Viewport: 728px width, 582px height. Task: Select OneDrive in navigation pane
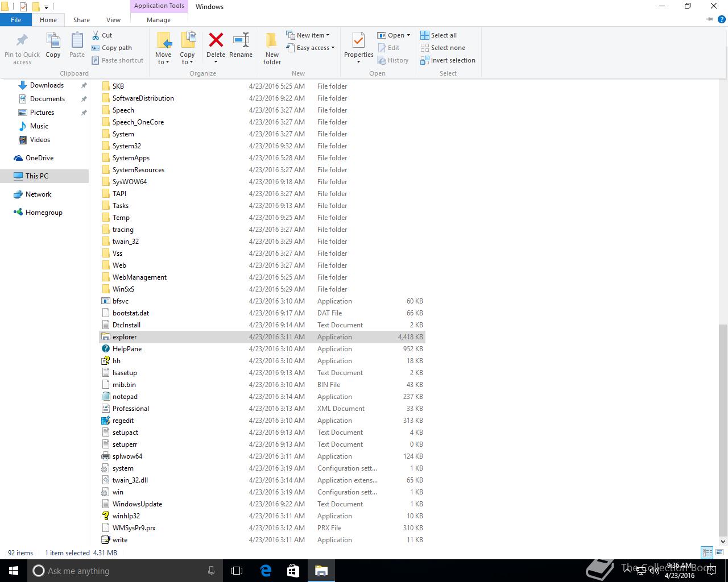(39, 158)
